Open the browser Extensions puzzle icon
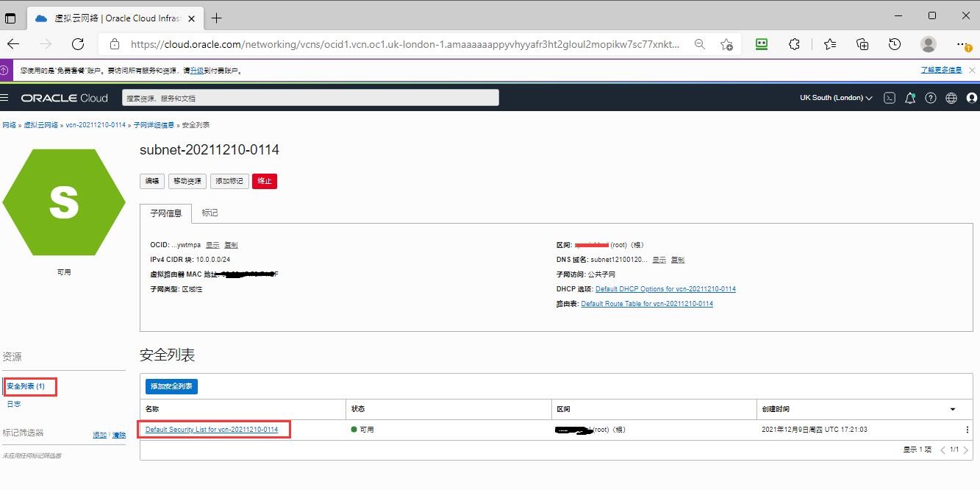 (x=794, y=44)
